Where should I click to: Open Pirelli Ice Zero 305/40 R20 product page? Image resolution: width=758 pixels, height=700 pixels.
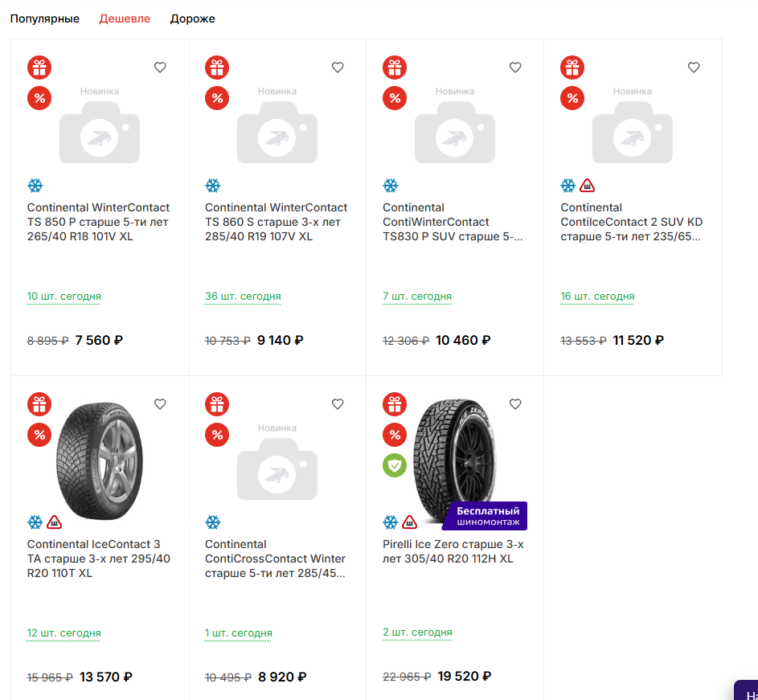pyautogui.click(x=453, y=551)
